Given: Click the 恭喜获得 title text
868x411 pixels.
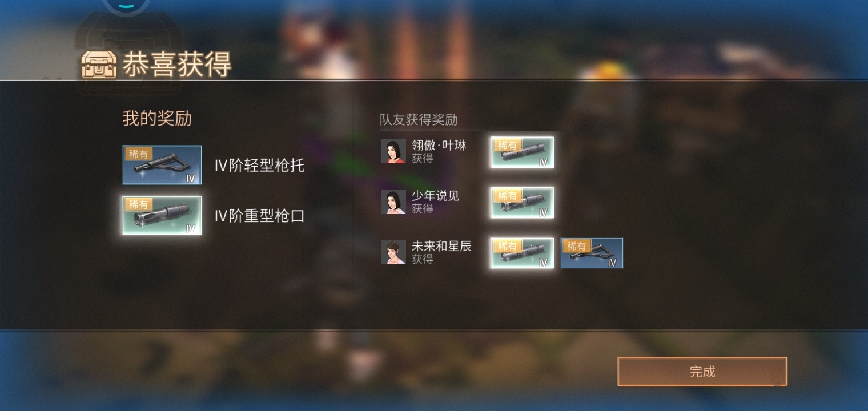Looking at the screenshot, I should (176, 65).
